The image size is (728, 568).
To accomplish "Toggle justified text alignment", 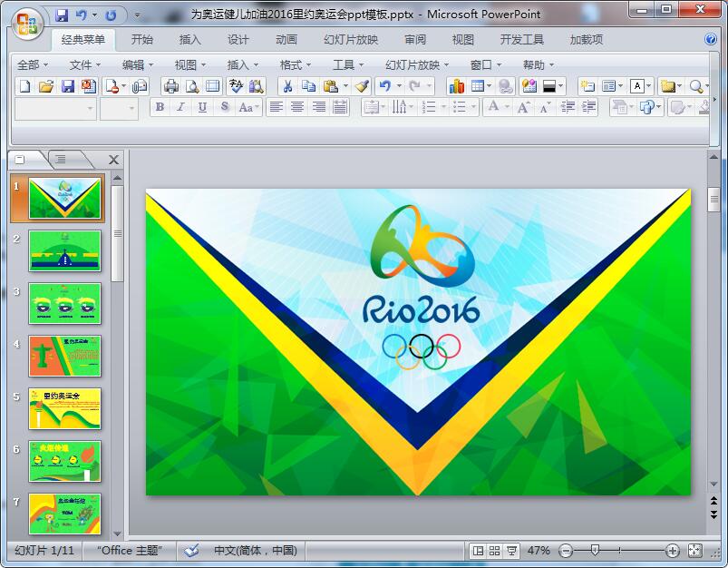I will [x=340, y=107].
